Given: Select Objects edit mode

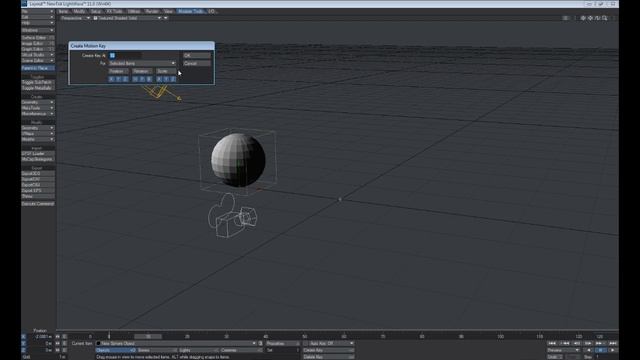Looking at the screenshot, I should [x=116, y=350].
